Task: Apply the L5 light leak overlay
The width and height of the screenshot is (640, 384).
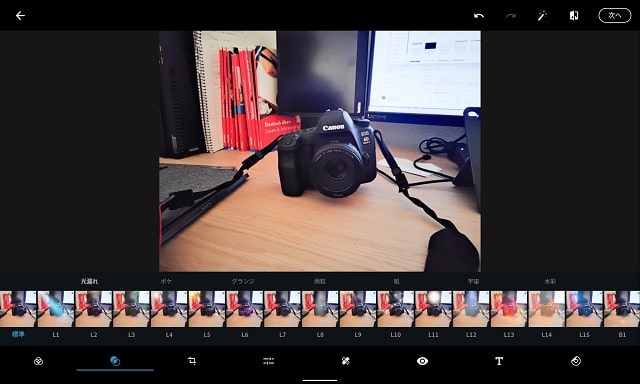Action: pyautogui.click(x=207, y=309)
